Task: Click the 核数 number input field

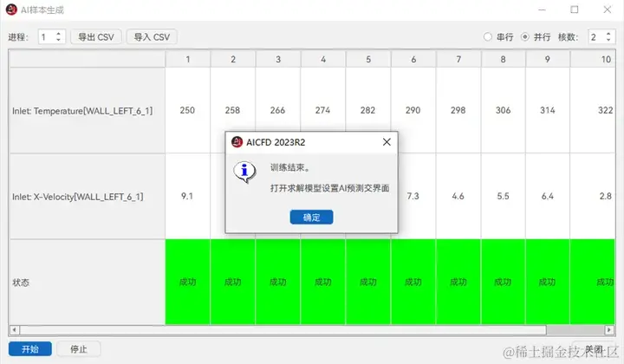Action: [x=596, y=37]
